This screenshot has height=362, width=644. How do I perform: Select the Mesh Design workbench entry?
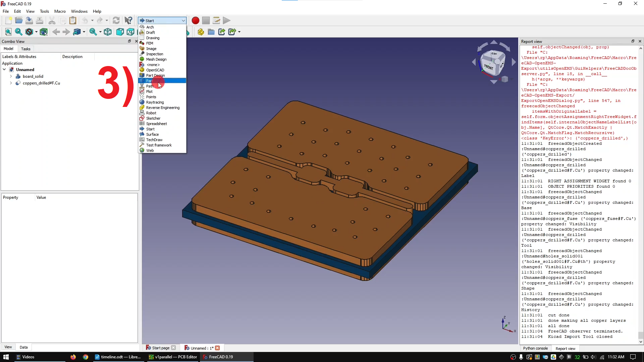[x=162, y=59]
